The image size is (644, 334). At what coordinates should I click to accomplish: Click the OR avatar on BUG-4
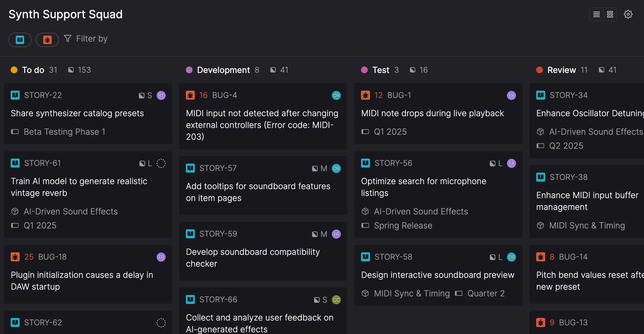336,95
